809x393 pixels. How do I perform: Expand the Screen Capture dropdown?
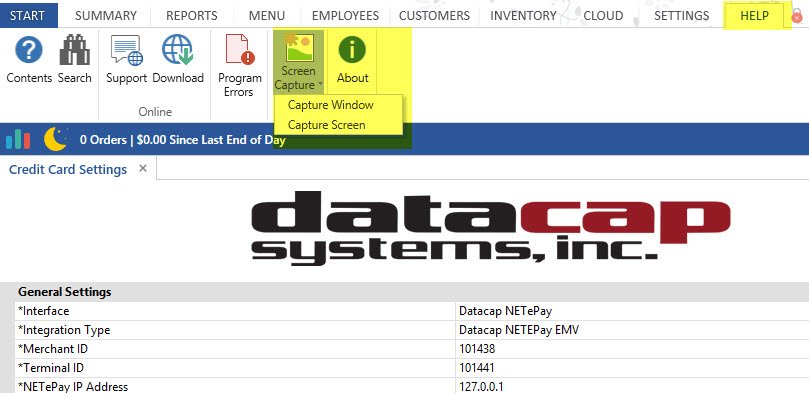(298, 62)
